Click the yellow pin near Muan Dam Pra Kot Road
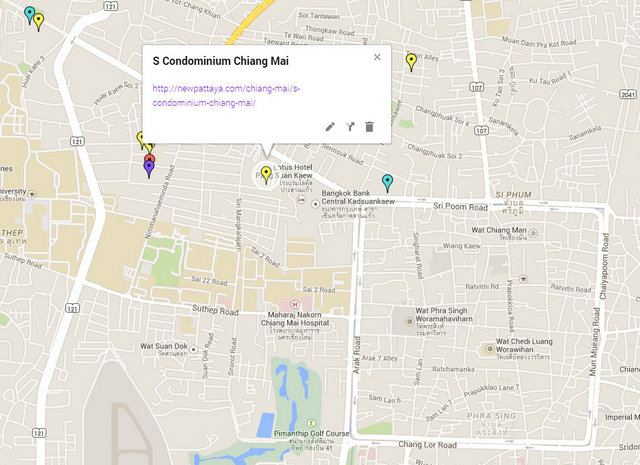Image resolution: width=640 pixels, height=465 pixels. point(411,62)
